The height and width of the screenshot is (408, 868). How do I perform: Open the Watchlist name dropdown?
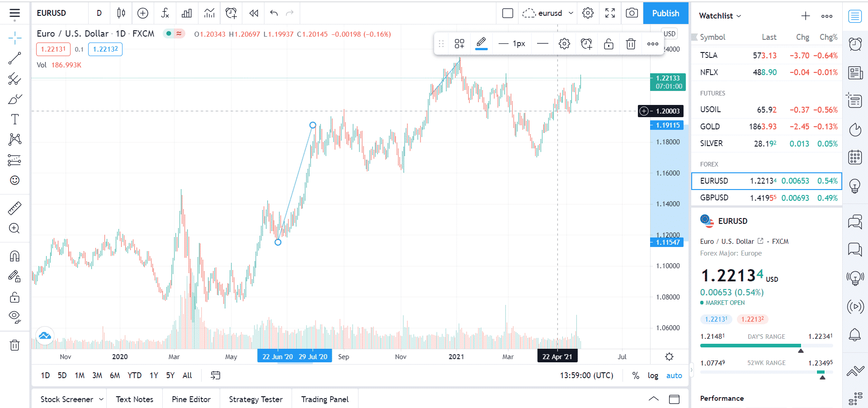click(x=720, y=16)
